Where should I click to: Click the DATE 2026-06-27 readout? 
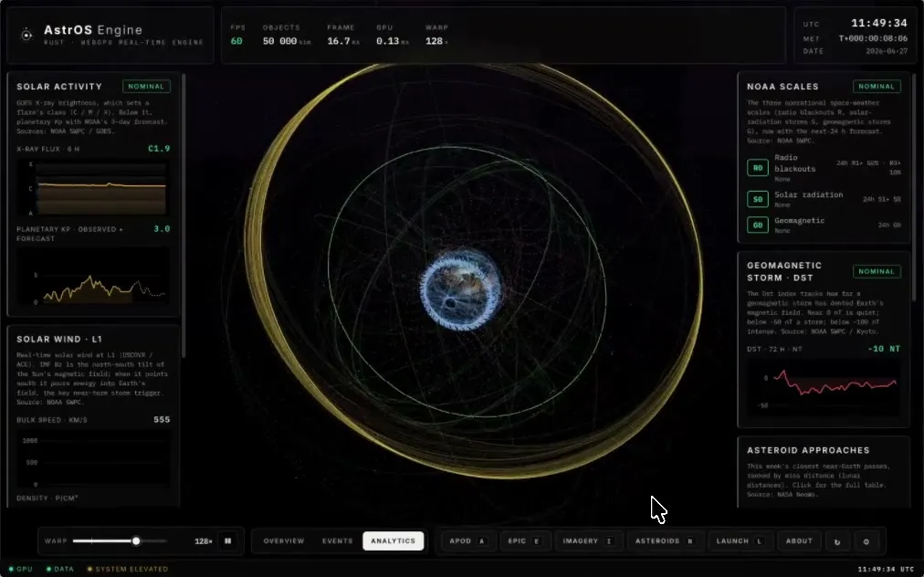(x=887, y=51)
